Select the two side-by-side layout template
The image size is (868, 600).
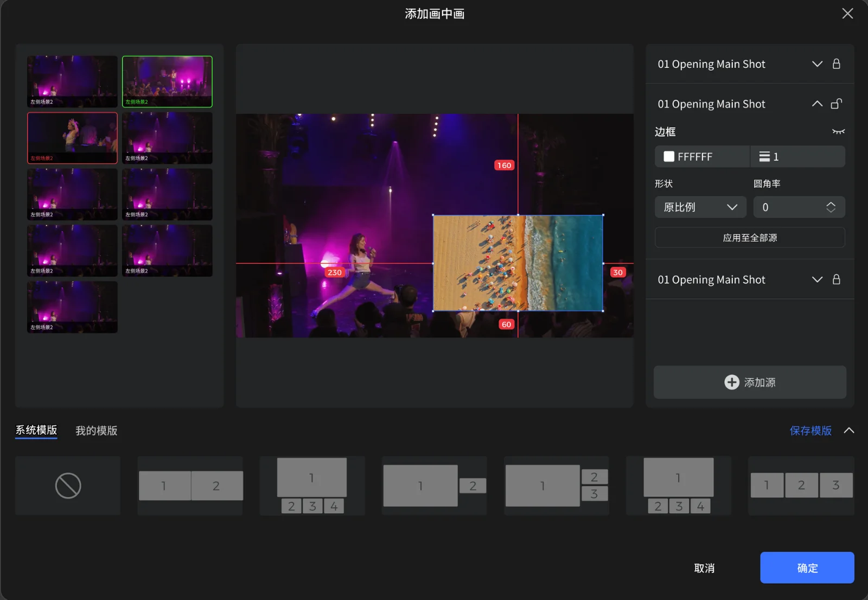coord(190,486)
